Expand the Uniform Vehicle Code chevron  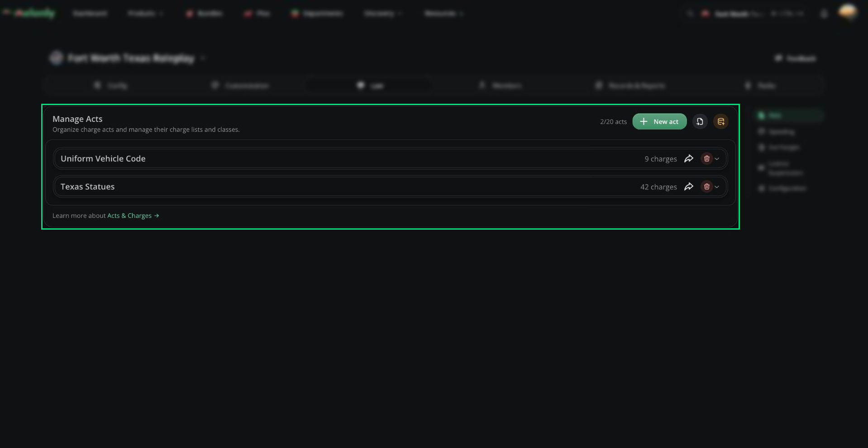[717, 159]
